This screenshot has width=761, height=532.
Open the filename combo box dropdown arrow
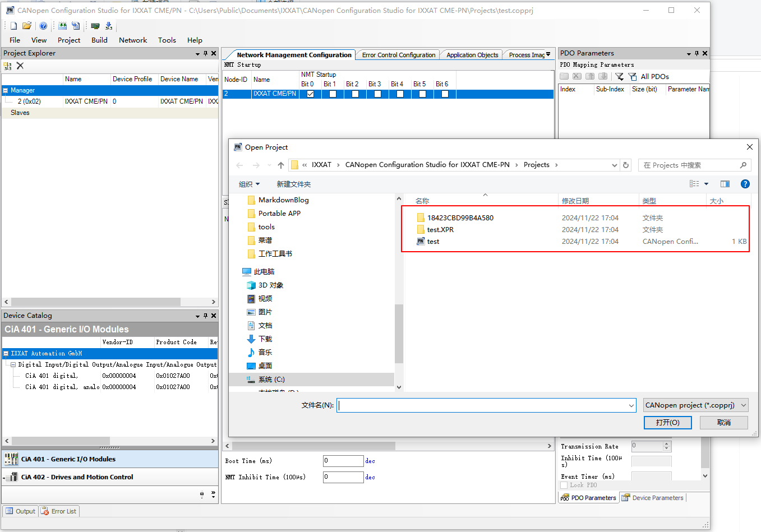click(x=631, y=405)
